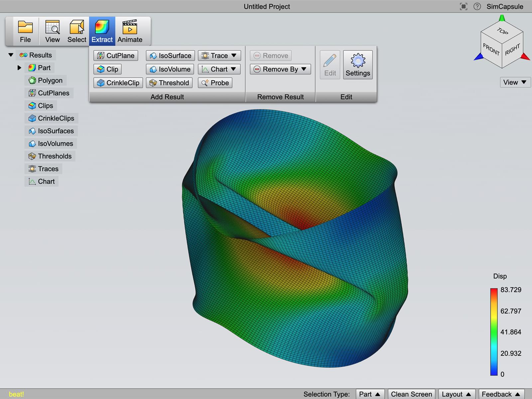Viewport: 532px width, 399px height.
Task: Click the Disp color legend bar
Action: coord(494,332)
